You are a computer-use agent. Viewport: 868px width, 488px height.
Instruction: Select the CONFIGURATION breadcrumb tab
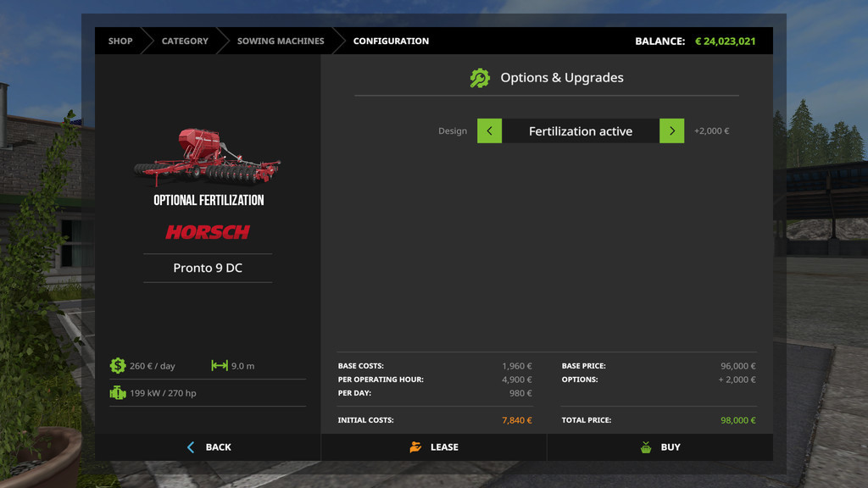[x=391, y=41]
